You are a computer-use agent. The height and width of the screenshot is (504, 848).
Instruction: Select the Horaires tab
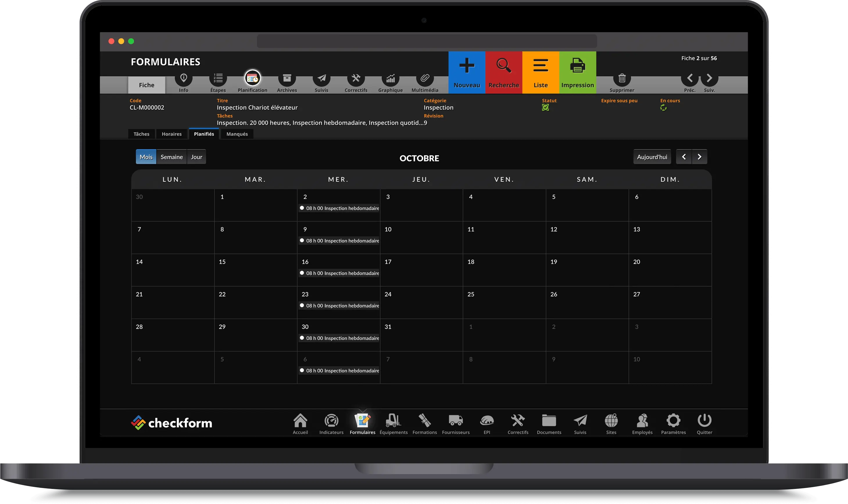(171, 133)
